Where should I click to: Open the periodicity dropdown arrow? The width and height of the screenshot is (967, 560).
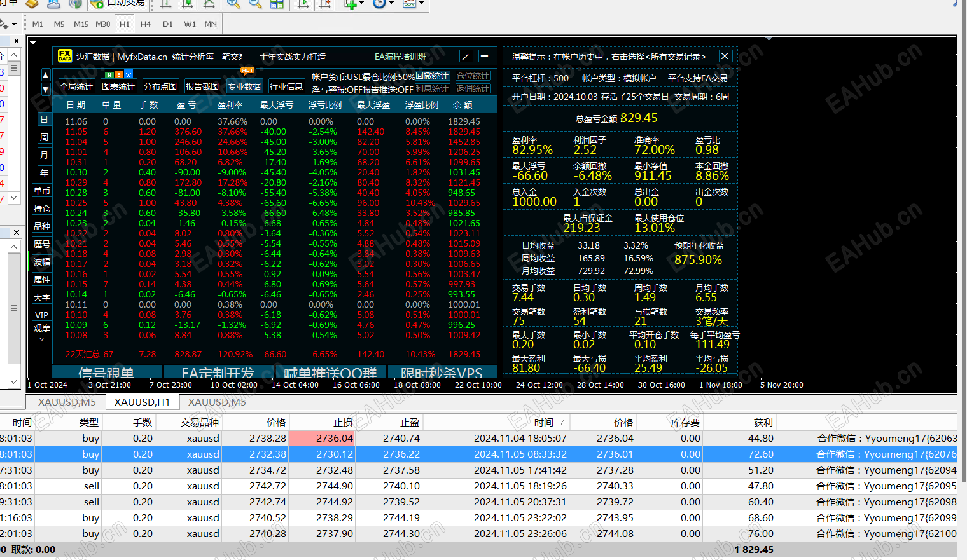coord(391,4)
